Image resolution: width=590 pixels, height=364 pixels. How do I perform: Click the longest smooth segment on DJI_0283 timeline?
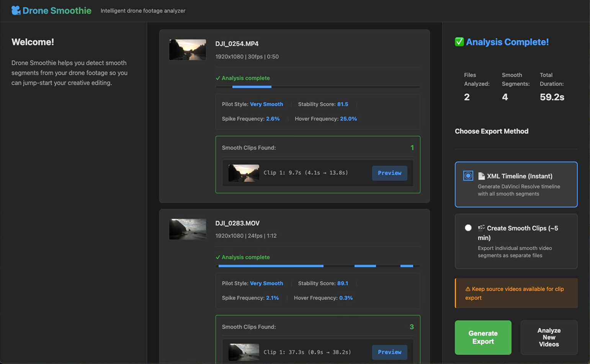pos(271,266)
